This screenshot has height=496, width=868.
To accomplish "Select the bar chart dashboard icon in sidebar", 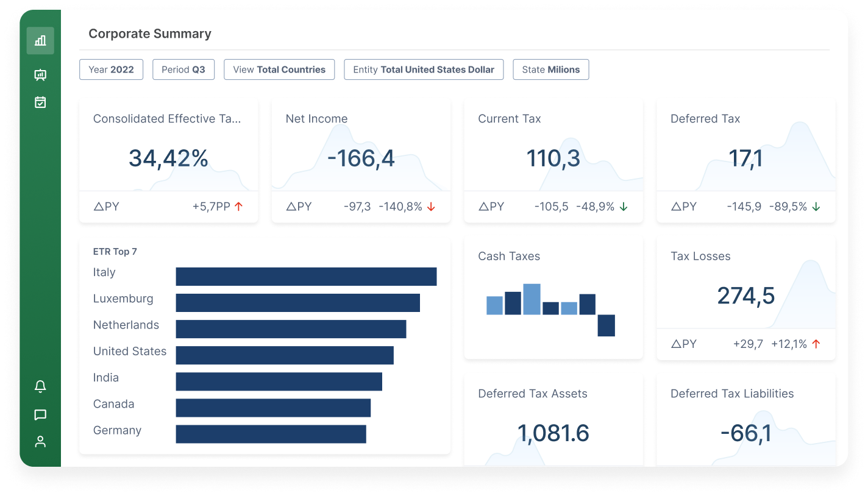I will 40,40.
